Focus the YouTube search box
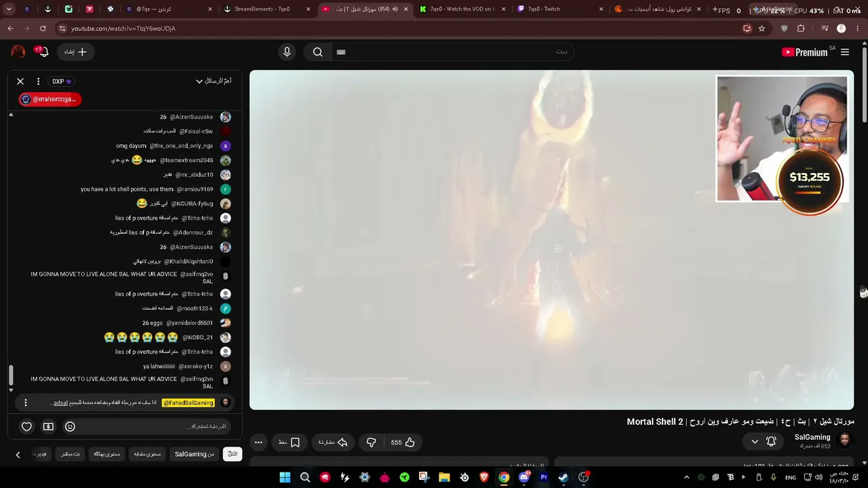The image size is (868, 488). pos(452,52)
